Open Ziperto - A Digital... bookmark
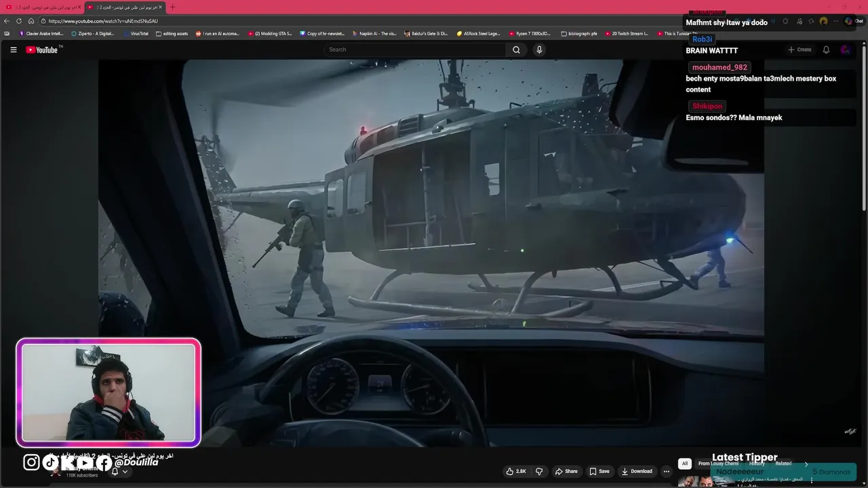This screenshot has height=488, width=868. (93, 33)
